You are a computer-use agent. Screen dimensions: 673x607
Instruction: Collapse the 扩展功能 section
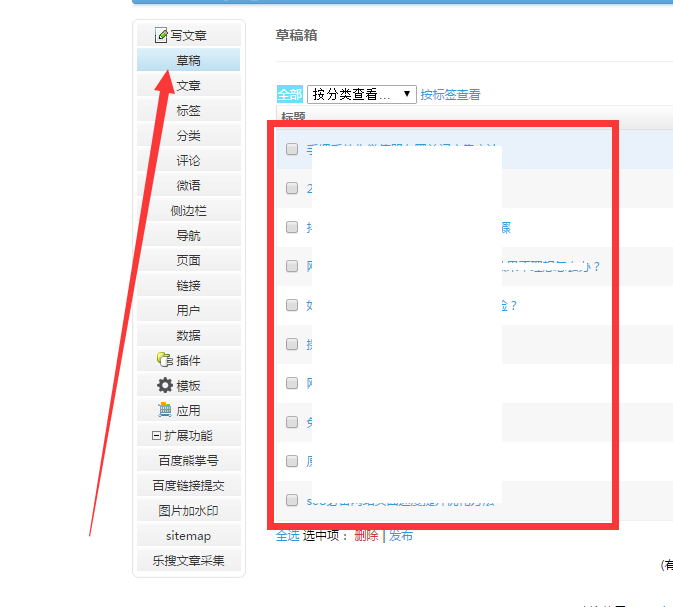(x=156, y=436)
